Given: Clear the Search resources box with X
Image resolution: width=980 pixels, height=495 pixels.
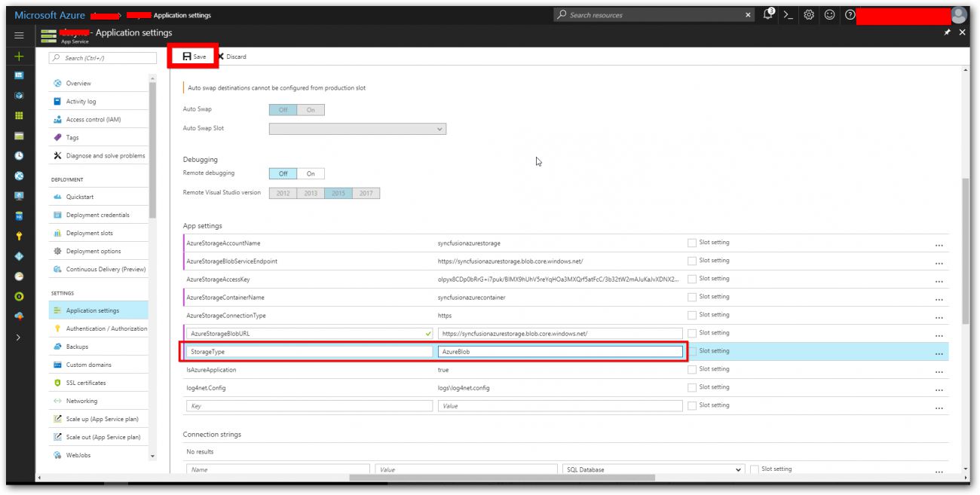Looking at the screenshot, I should (748, 15).
